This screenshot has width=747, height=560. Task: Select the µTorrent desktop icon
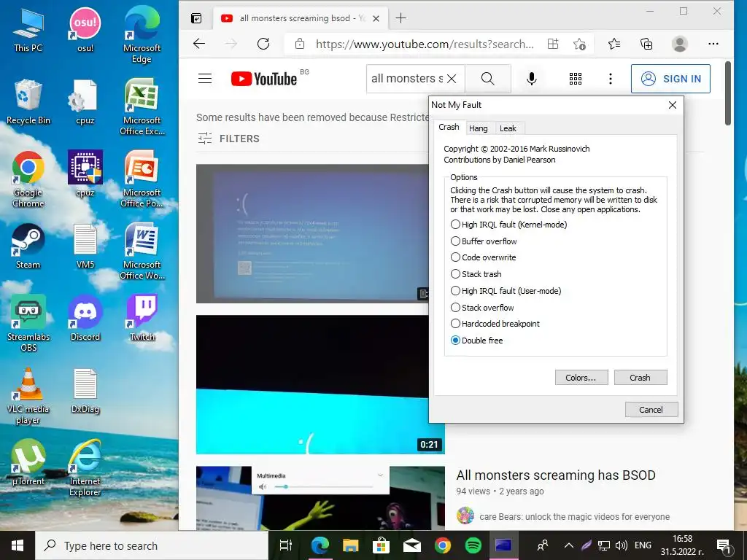(x=28, y=463)
